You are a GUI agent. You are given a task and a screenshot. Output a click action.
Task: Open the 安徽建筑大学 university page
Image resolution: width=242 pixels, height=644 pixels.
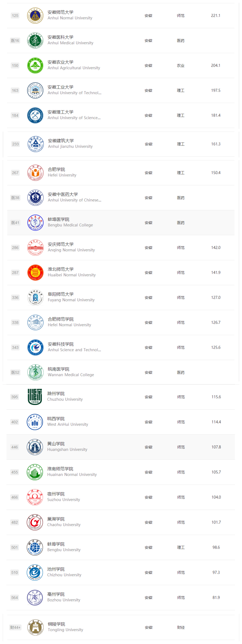61,141
